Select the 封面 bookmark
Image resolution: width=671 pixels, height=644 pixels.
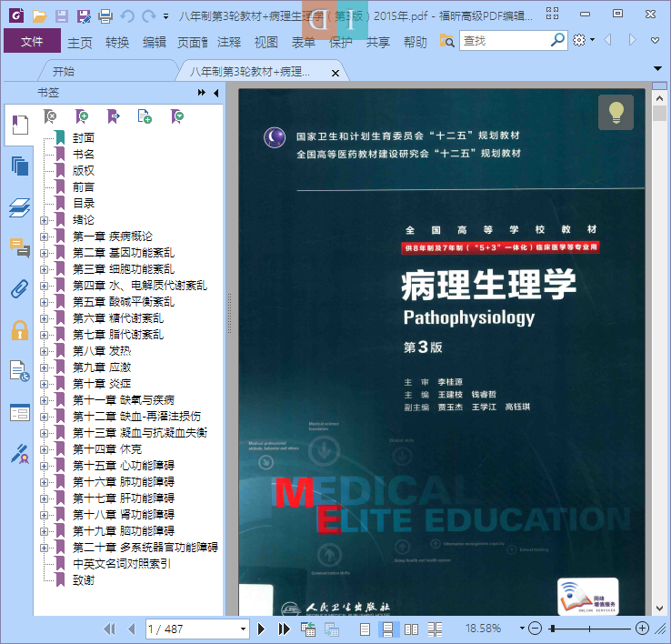[x=84, y=138]
